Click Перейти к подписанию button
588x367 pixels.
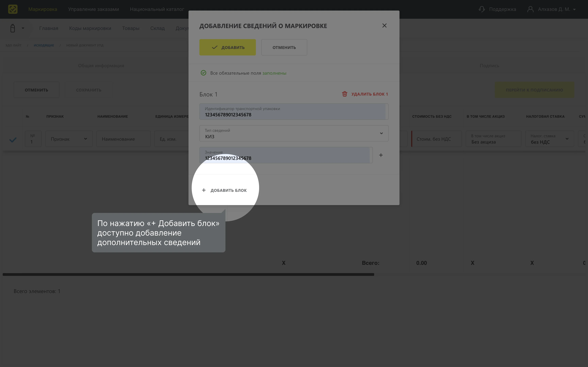pos(534,90)
